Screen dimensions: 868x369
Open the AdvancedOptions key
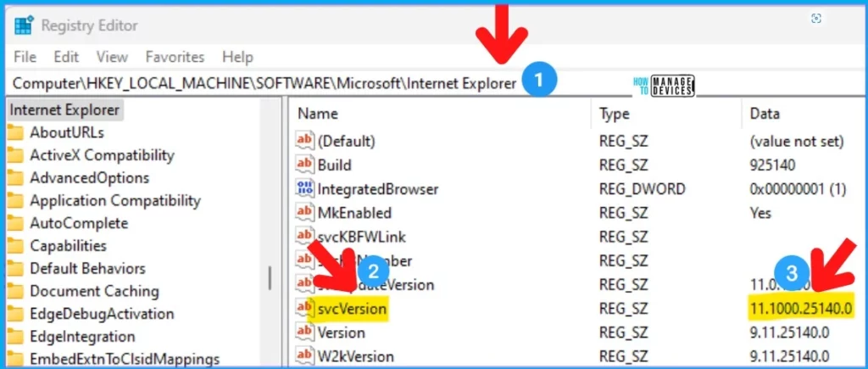click(90, 178)
